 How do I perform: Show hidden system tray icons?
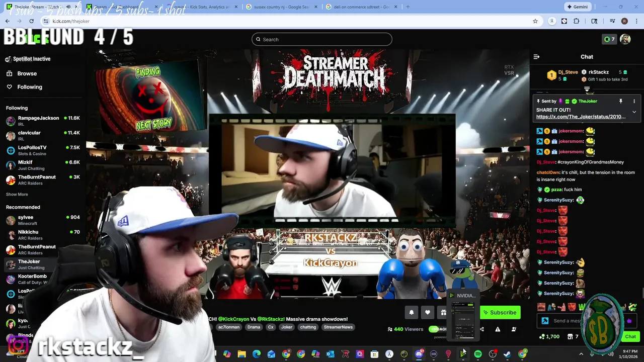pos(581,354)
